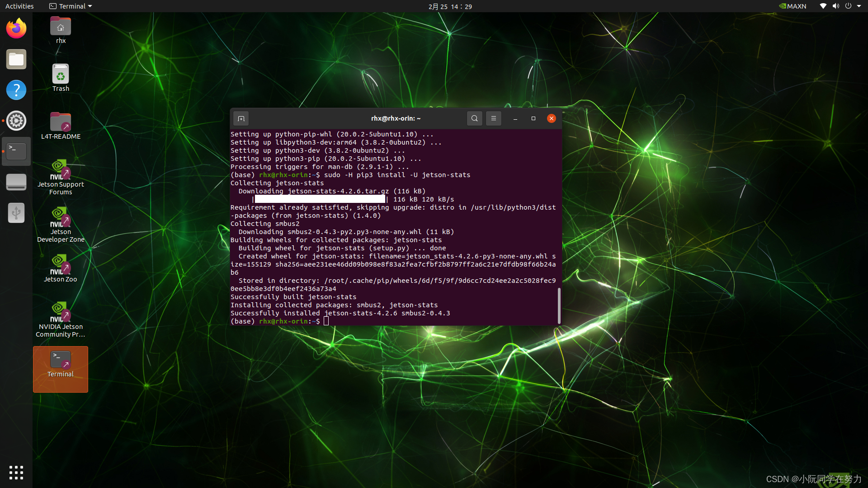Viewport: 868px width, 488px height.
Task: Open the Help icon in the dock
Action: point(16,90)
